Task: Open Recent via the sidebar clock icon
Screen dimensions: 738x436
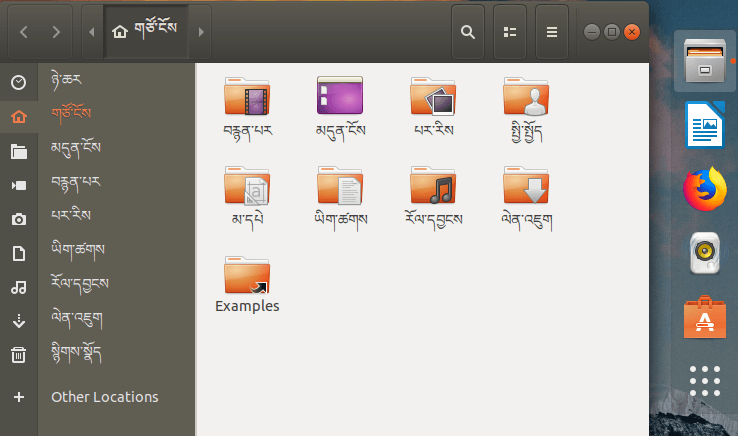Action: click(x=18, y=82)
